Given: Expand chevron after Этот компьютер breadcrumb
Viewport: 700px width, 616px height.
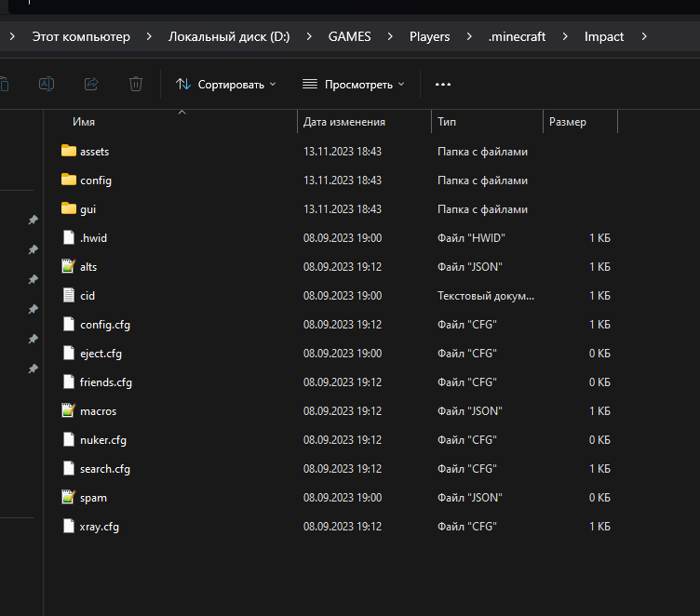Looking at the screenshot, I should [x=149, y=36].
